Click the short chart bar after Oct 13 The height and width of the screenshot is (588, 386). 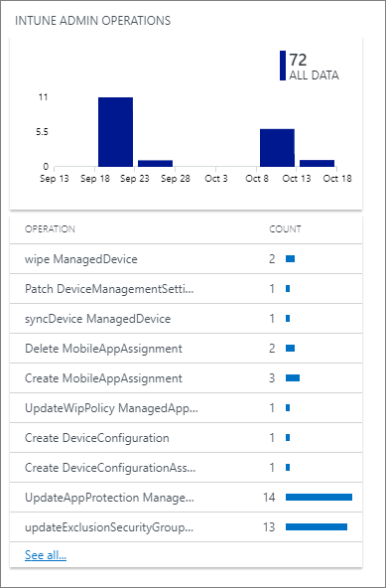318,164
